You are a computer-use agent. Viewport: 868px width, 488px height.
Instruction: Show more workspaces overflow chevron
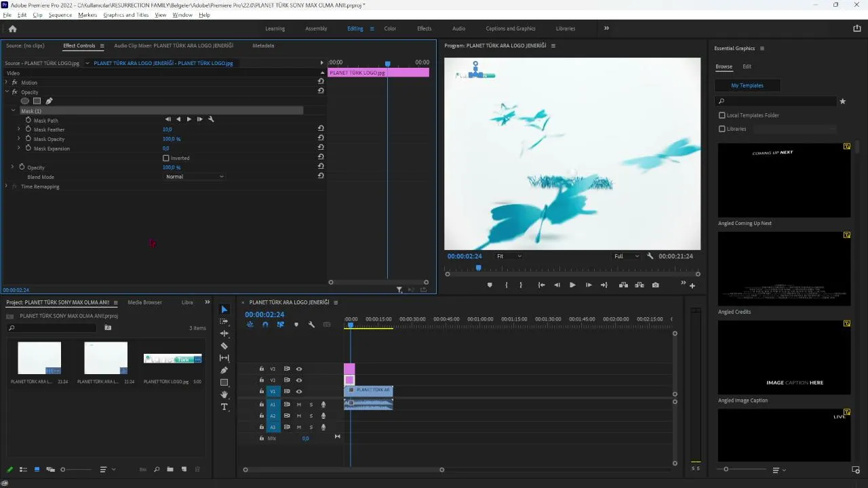606,28
